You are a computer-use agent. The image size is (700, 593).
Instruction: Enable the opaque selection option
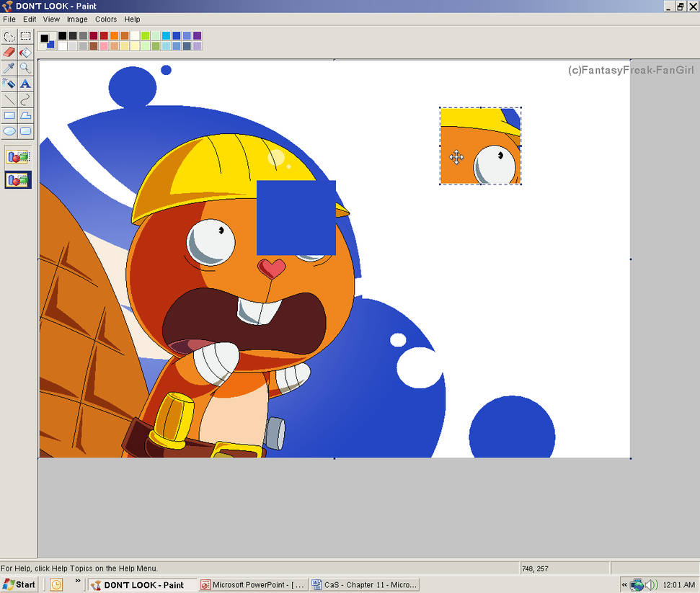click(x=18, y=156)
